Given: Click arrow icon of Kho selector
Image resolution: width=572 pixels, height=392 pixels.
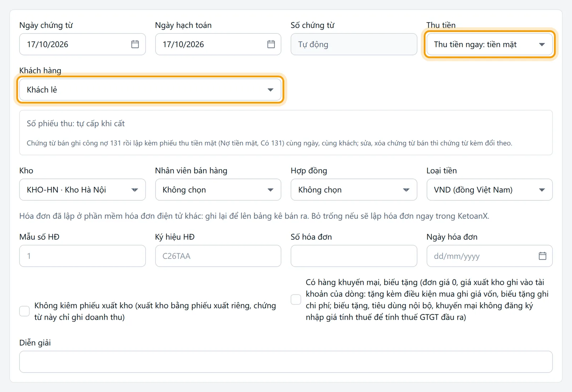Looking at the screenshot, I should pyautogui.click(x=135, y=190).
